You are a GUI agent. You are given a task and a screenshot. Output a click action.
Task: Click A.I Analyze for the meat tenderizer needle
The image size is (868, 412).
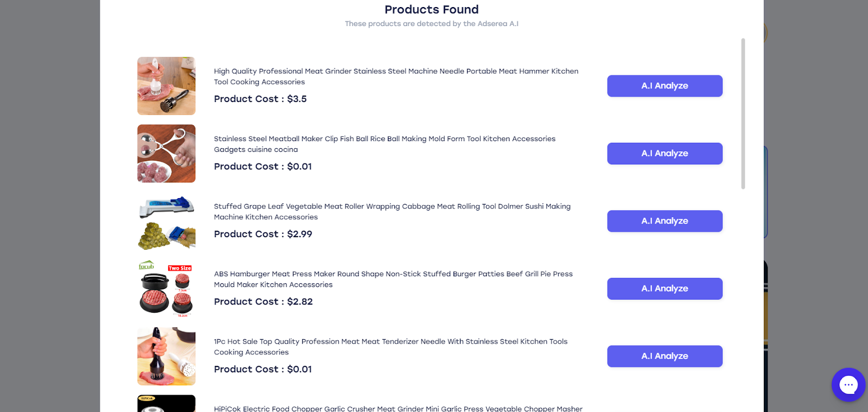click(665, 356)
